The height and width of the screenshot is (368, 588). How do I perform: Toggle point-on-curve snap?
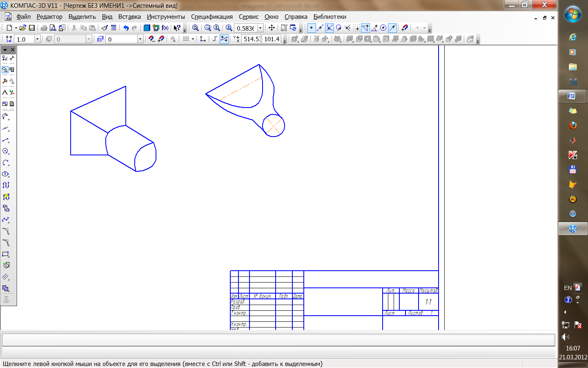(x=392, y=28)
